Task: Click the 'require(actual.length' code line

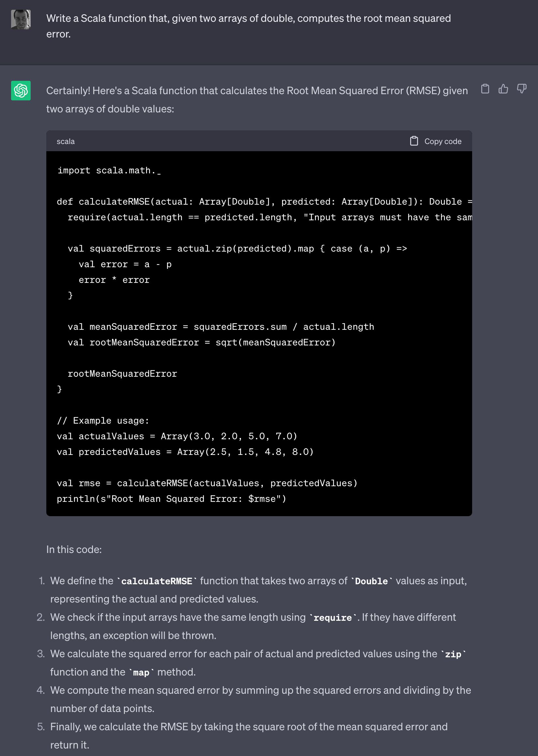Action: pyautogui.click(x=270, y=217)
